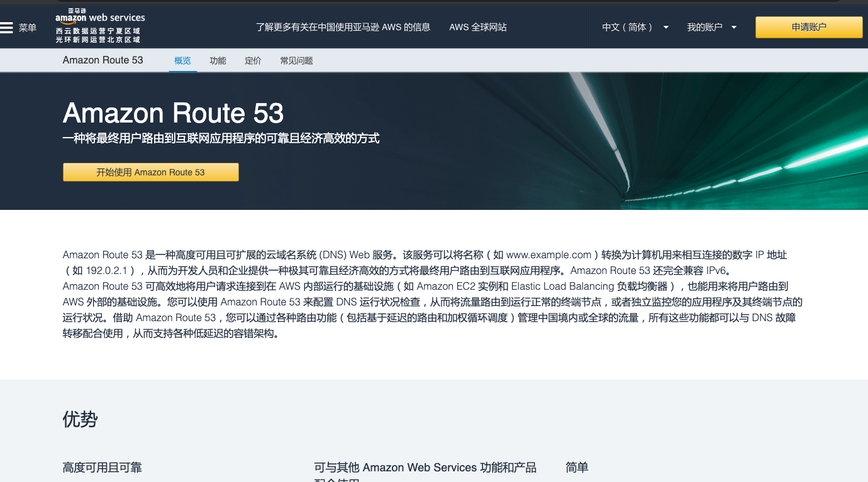This screenshot has width=868, height=482.
Task: Click the 一种将最终用户路由到互联网应用程序 subtitle
Action: tap(221, 138)
